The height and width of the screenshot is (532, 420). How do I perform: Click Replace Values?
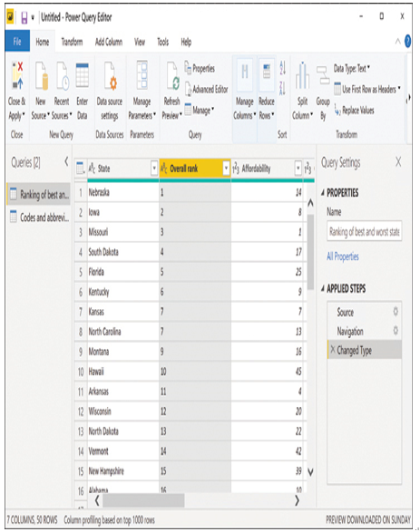click(354, 111)
